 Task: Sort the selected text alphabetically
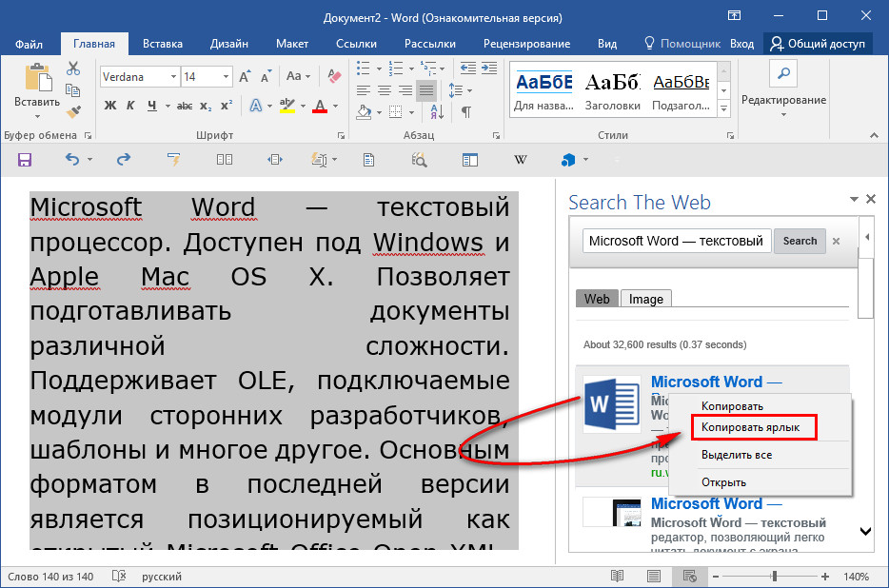tap(437, 111)
